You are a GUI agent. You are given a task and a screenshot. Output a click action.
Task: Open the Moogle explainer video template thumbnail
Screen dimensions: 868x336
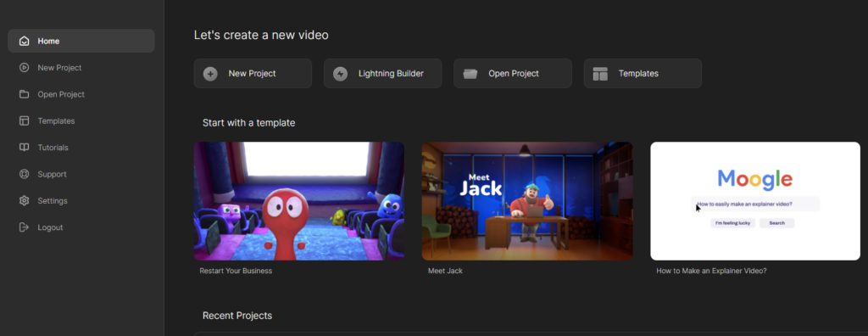point(755,201)
